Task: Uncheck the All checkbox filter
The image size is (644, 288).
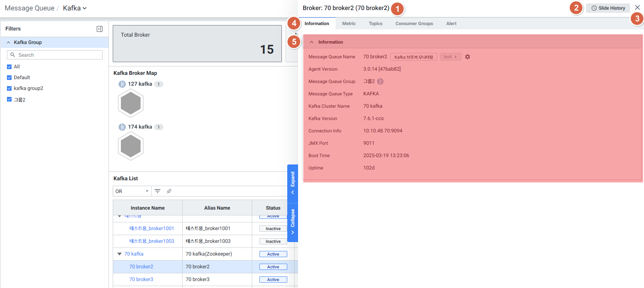Action: coord(9,67)
